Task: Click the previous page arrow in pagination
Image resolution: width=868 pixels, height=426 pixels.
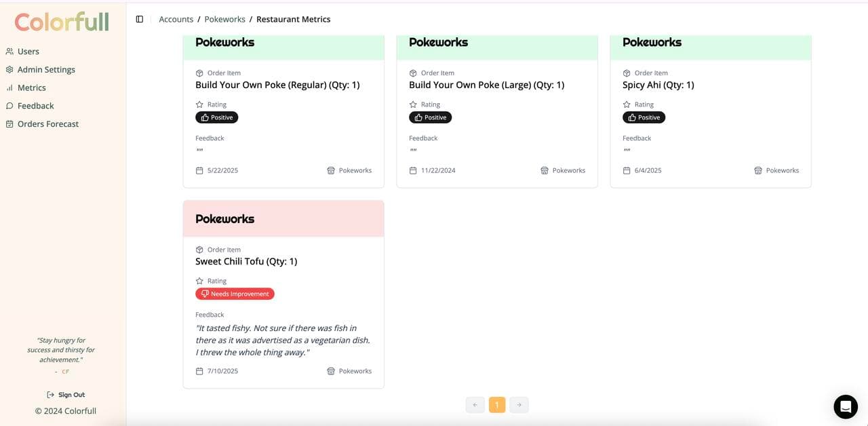Action: click(475, 404)
